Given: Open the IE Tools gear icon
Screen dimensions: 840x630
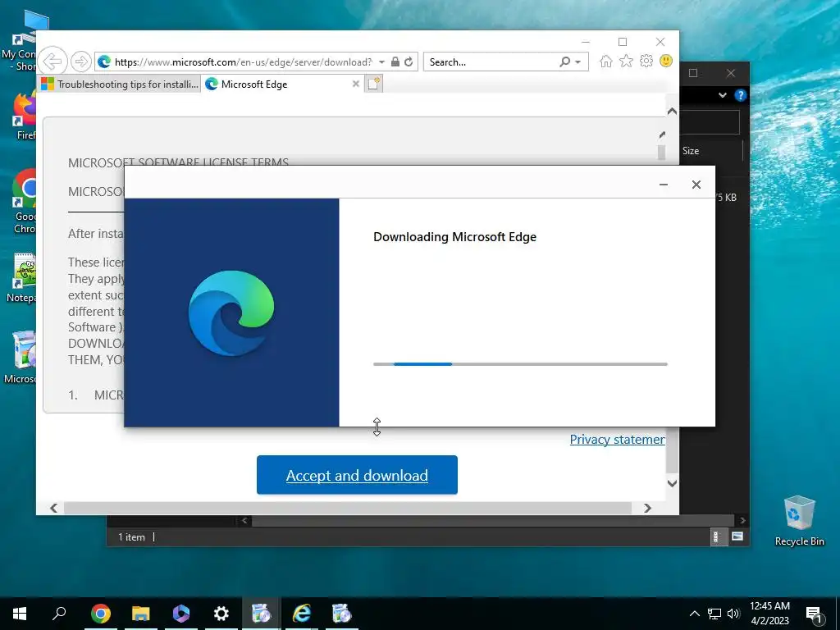Looking at the screenshot, I should [x=646, y=61].
